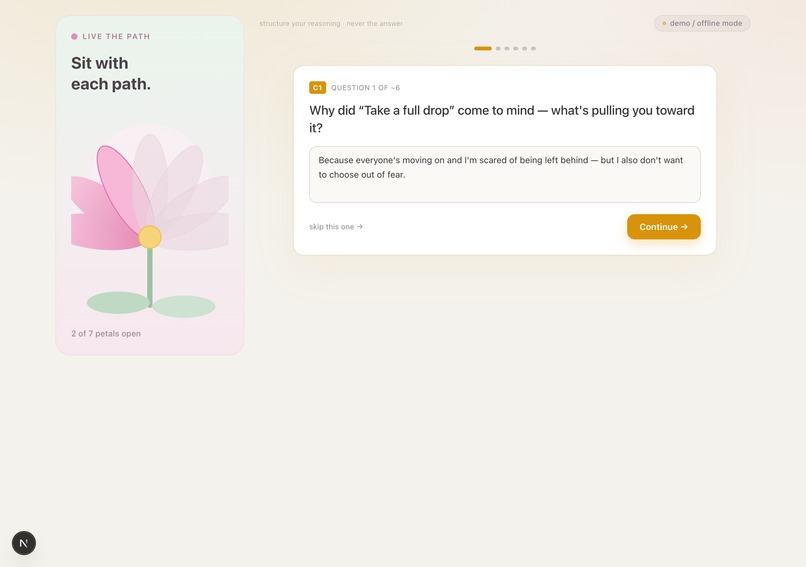The image size is (806, 567).
Task: Select the active progress bar step indicator
Action: 483,48
